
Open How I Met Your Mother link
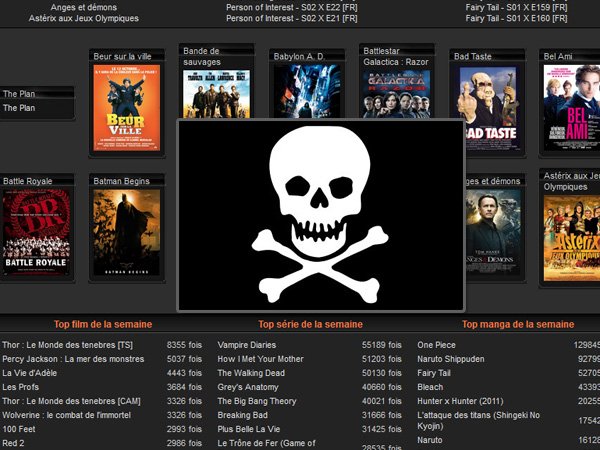click(x=260, y=358)
